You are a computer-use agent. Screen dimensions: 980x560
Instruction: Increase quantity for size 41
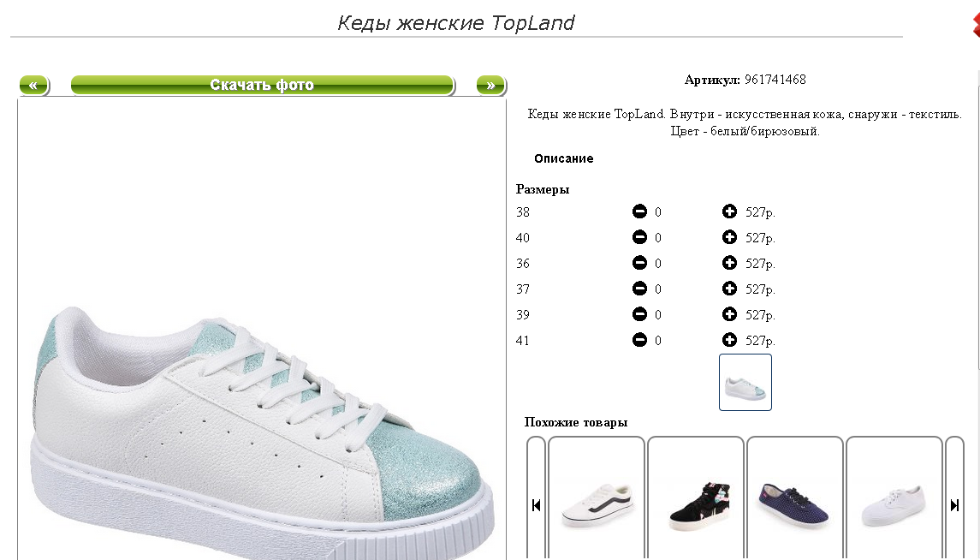point(729,340)
